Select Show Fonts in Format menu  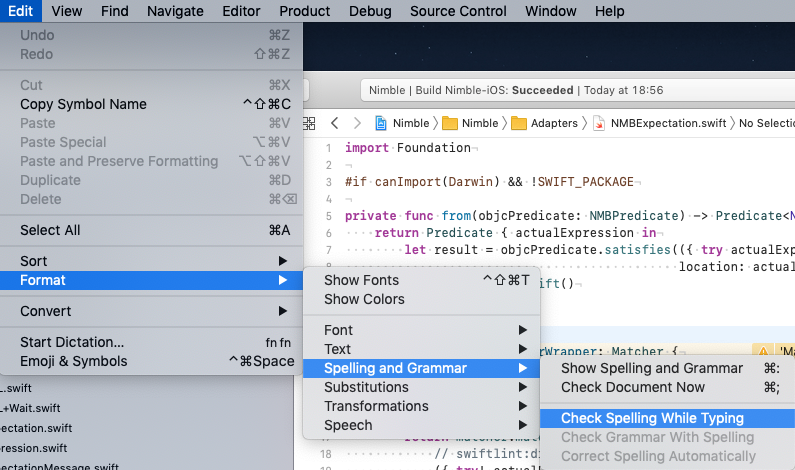[361, 280]
